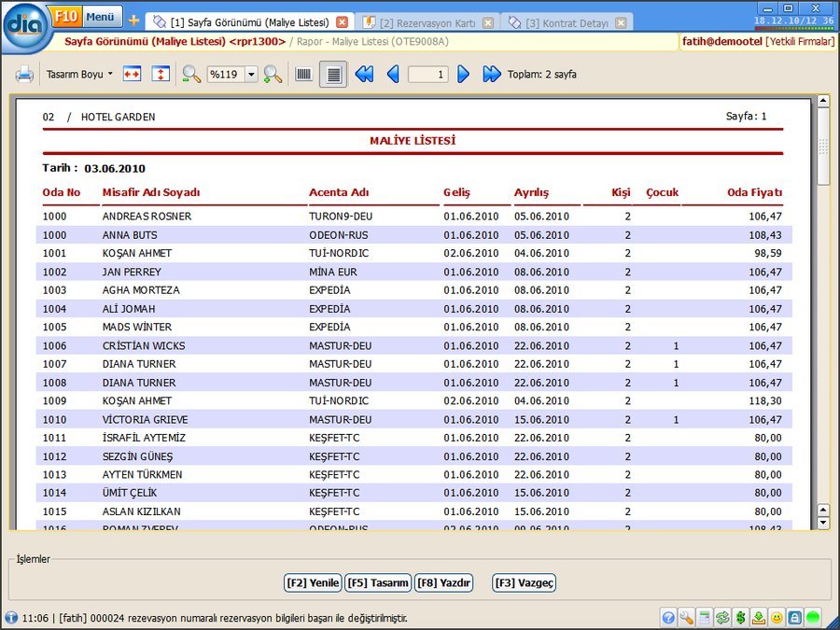The height and width of the screenshot is (630, 840).
Task: Fit report page to window width
Action: coord(132,74)
